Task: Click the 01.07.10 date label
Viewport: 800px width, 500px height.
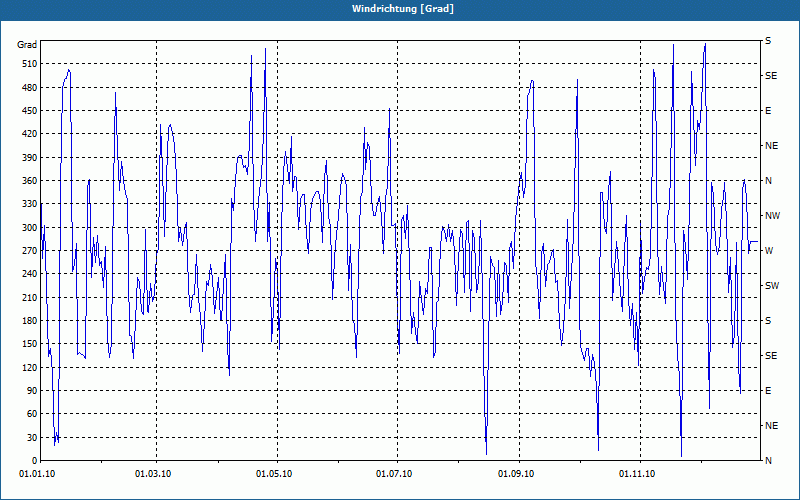Action: tap(394, 474)
